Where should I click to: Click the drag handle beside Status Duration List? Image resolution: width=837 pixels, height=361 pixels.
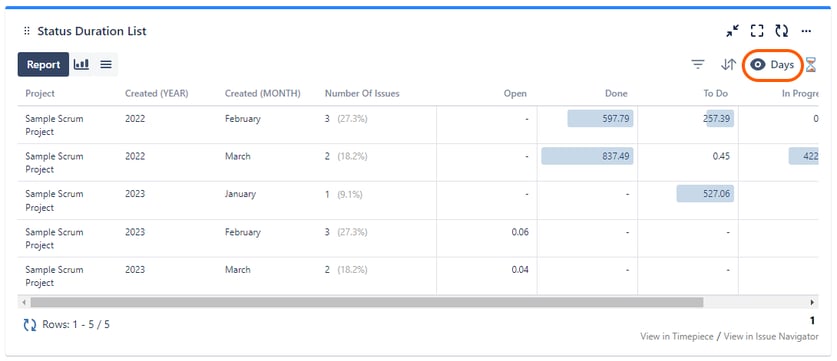click(27, 32)
